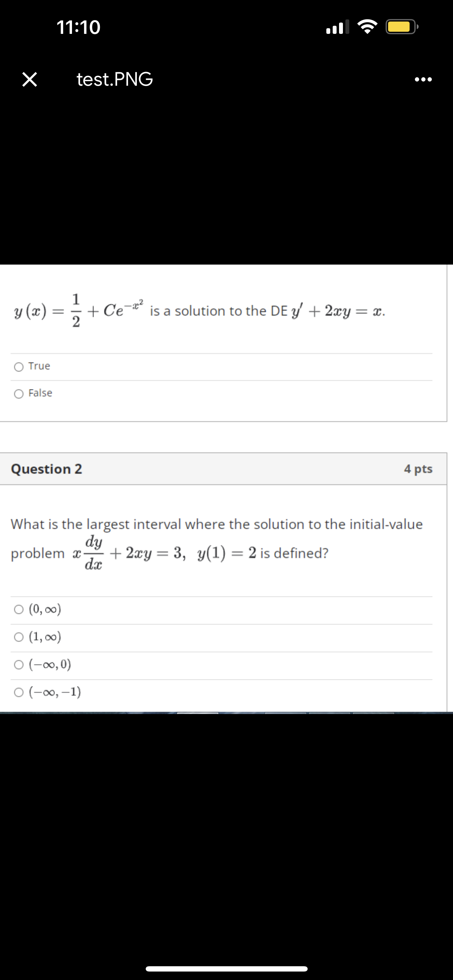Tap the battery indicator
This screenshot has width=453, height=980.
[401, 26]
